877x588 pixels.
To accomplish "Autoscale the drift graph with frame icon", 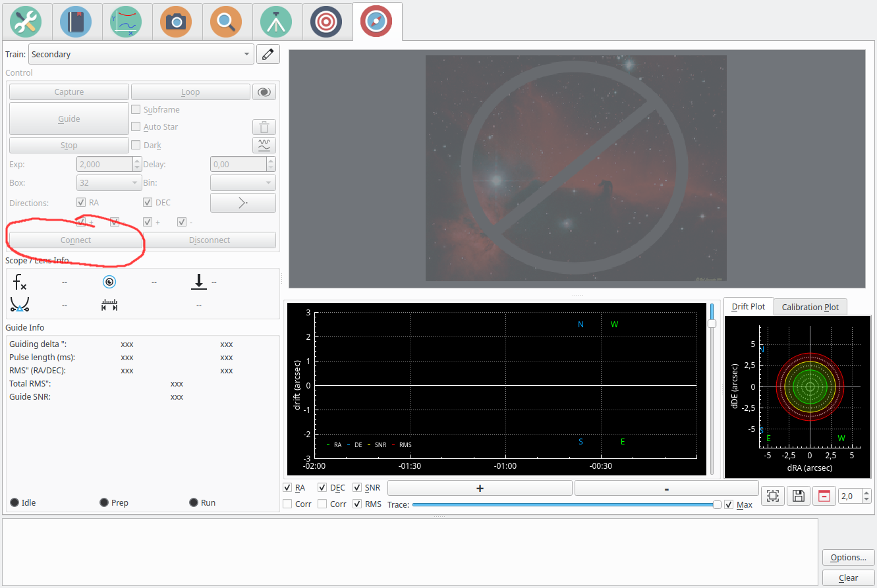I will pyautogui.click(x=773, y=496).
